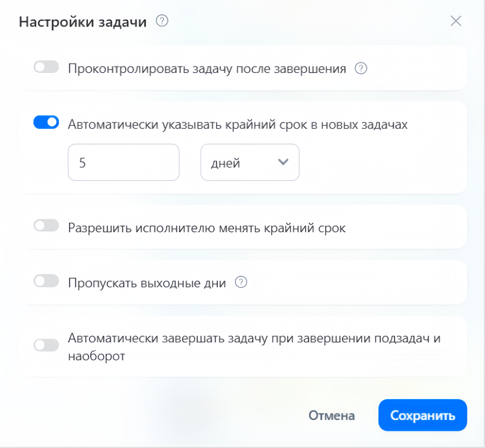
Task: Click the deadline number field showing 5
Action: pyautogui.click(x=123, y=162)
